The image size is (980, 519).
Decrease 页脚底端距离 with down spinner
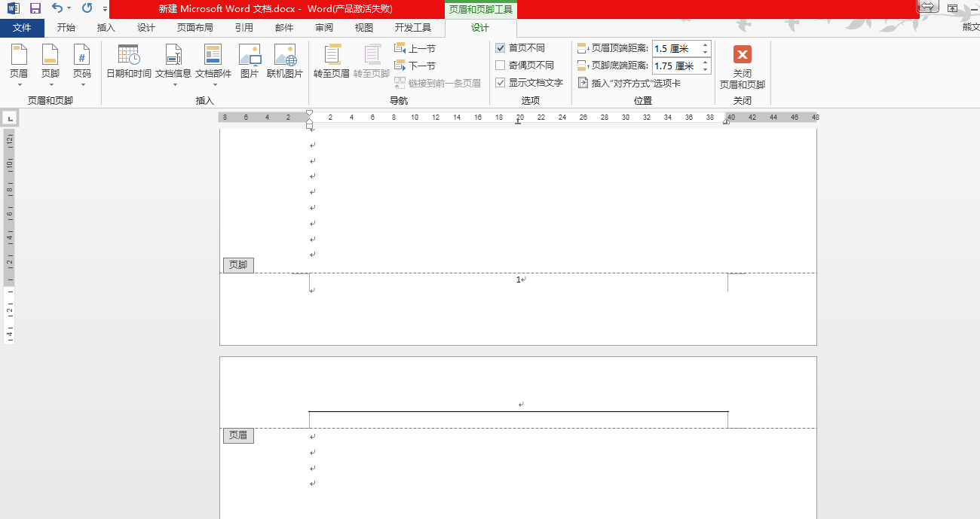[706, 70]
